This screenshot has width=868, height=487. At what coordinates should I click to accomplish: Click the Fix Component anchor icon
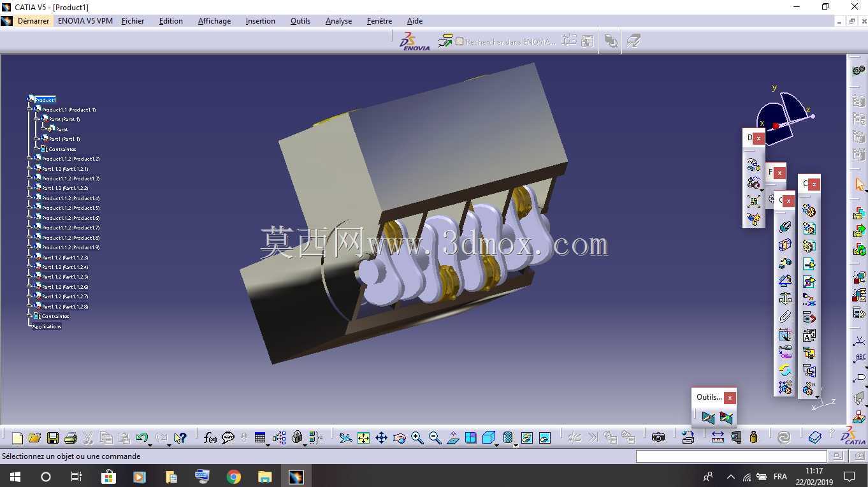785,298
